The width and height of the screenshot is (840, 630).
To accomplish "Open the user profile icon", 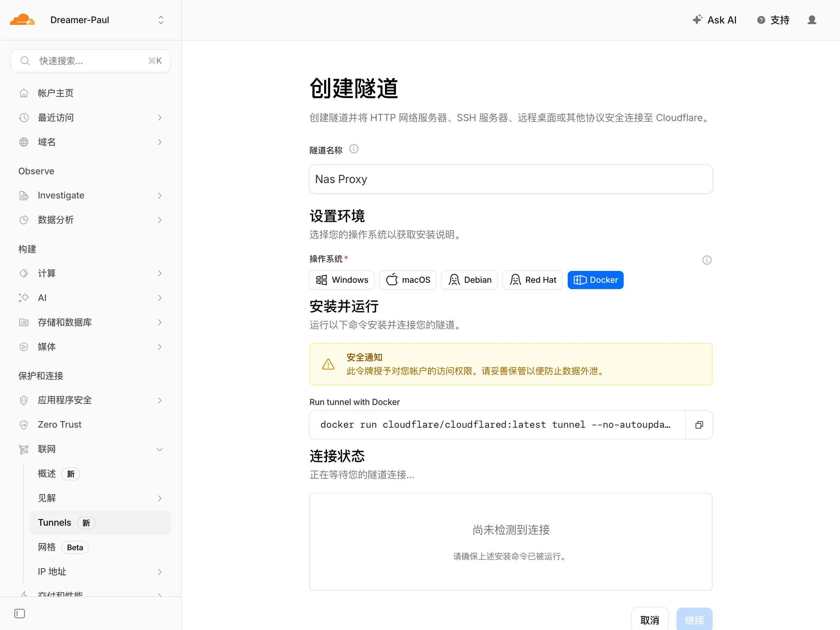I will pos(812,20).
